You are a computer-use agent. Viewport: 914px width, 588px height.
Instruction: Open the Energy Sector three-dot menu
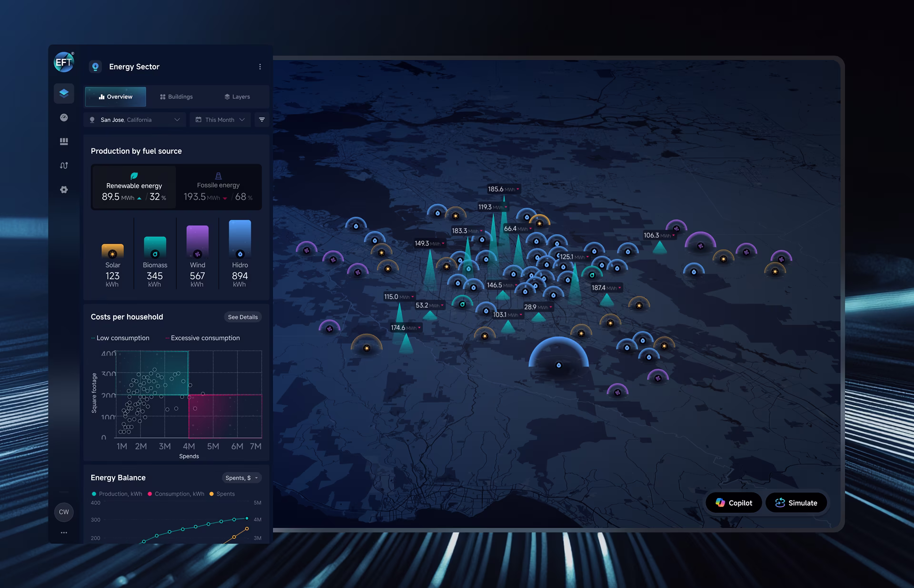click(260, 67)
